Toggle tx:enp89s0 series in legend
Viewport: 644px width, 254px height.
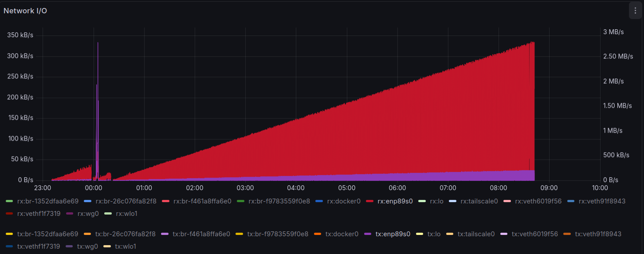[x=393, y=234]
